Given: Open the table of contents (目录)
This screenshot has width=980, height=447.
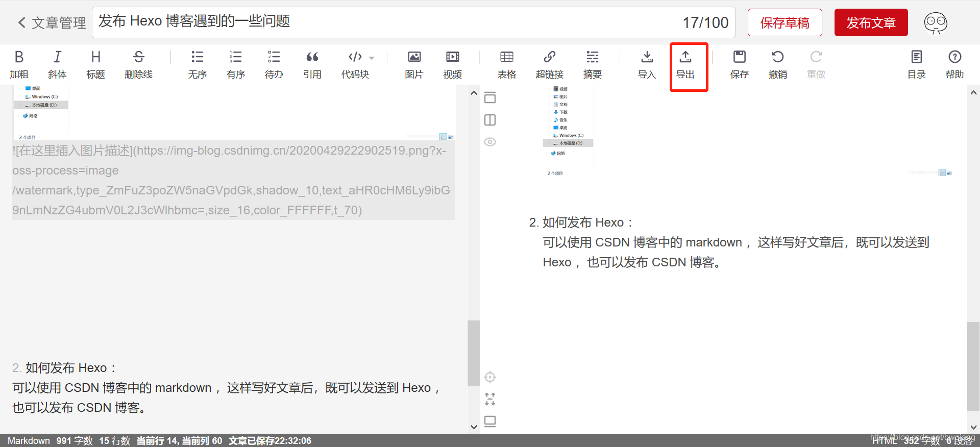Looking at the screenshot, I should tap(916, 64).
